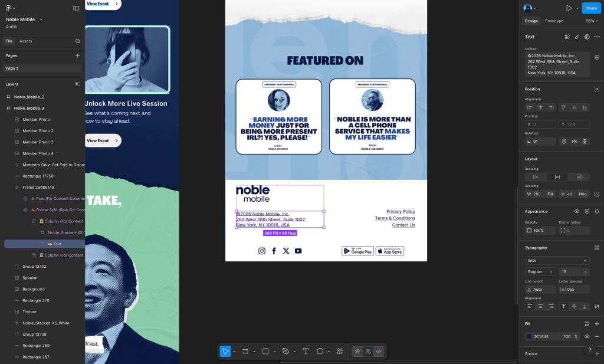Switch to the Assets tab
Viewport: 604px width, 364px height.
click(26, 41)
